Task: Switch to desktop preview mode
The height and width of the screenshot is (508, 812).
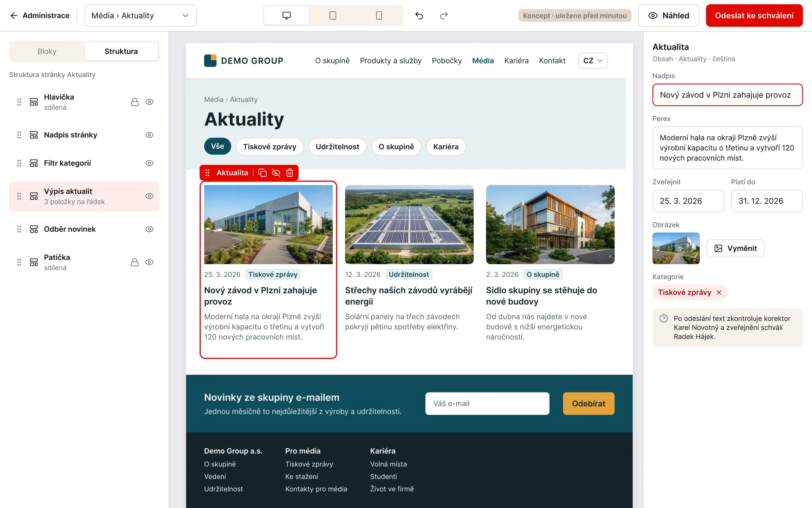Action: click(286, 16)
